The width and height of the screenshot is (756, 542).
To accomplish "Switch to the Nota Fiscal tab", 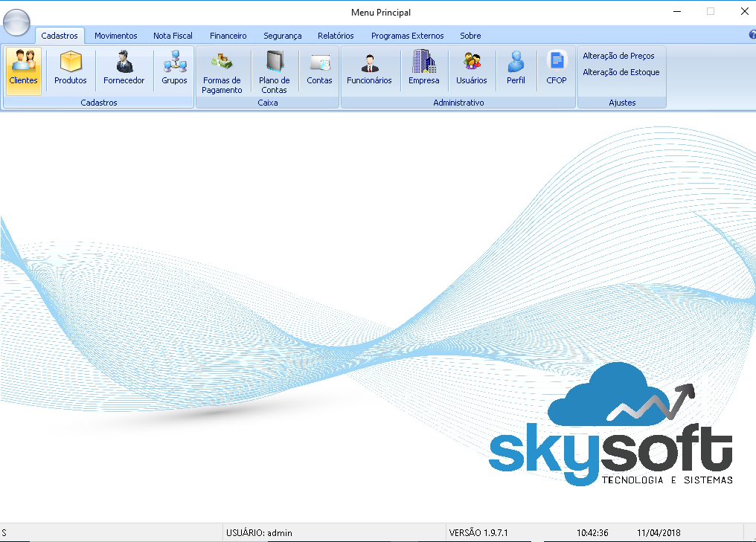I will (173, 36).
